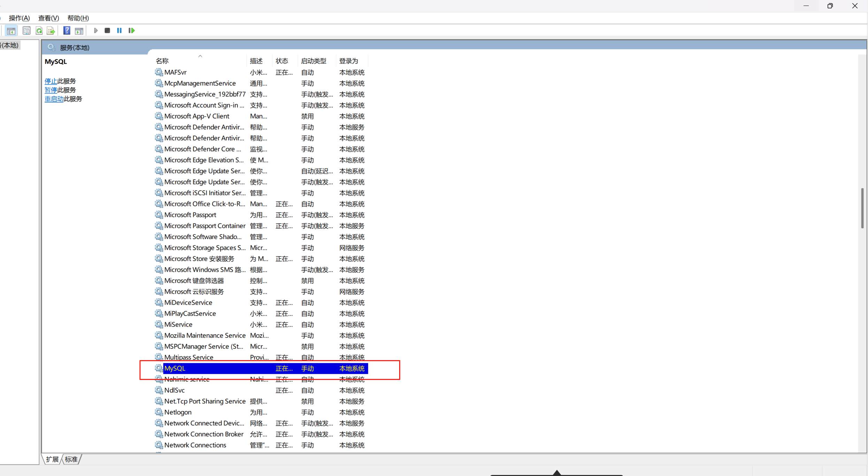Sort by the 启动类型 column header
The image size is (868, 476).
(313, 61)
